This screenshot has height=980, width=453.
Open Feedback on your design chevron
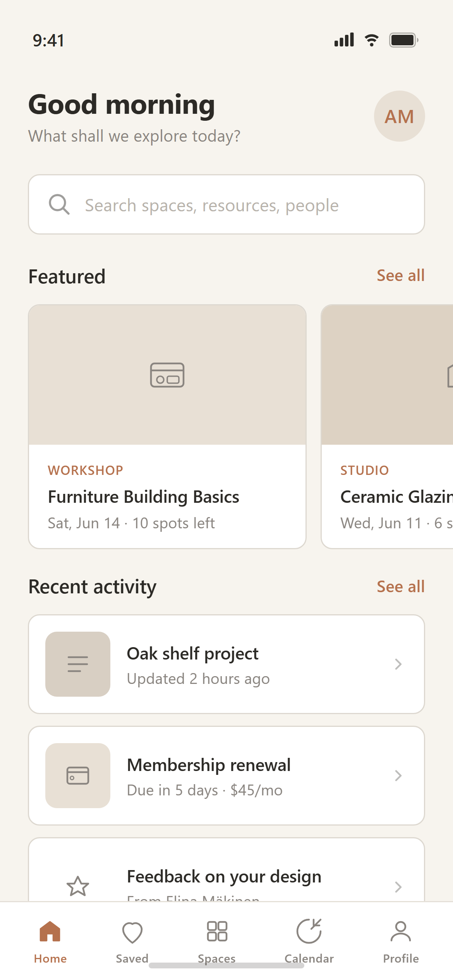(x=398, y=887)
